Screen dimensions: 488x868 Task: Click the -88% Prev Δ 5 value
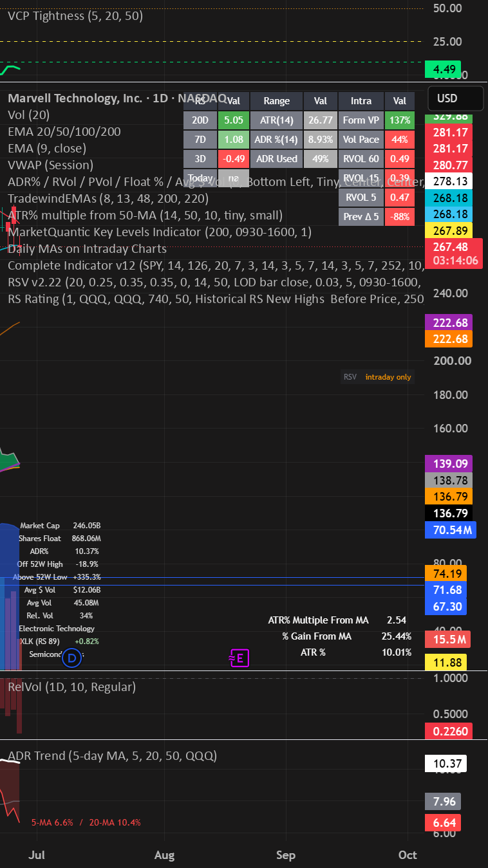[x=400, y=216]
